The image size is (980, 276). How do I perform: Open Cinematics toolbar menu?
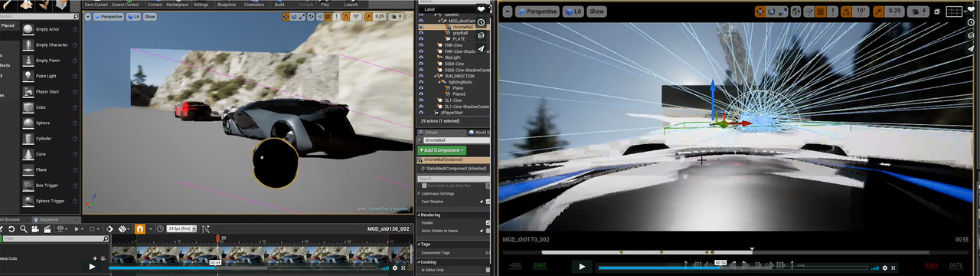(x=255, y=5)
